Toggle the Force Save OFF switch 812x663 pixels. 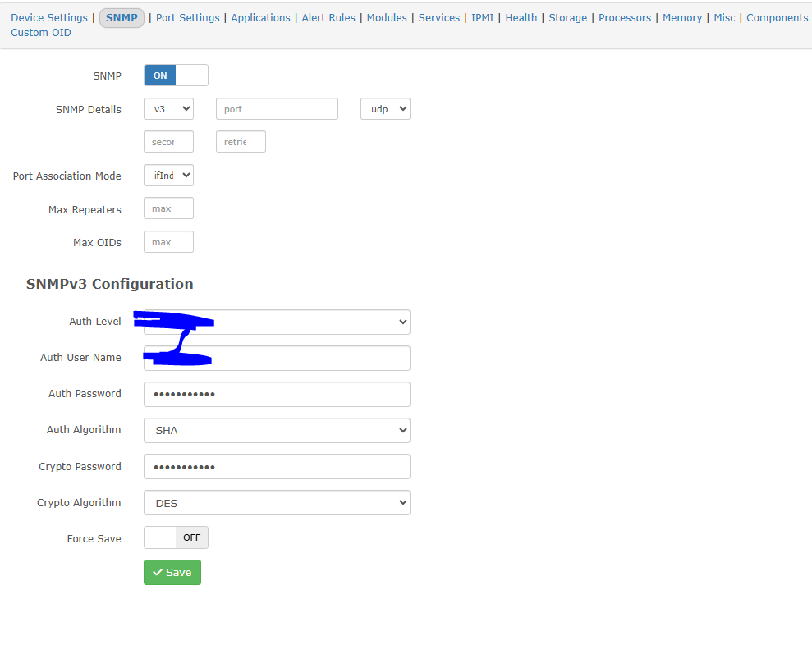(176, 537)
